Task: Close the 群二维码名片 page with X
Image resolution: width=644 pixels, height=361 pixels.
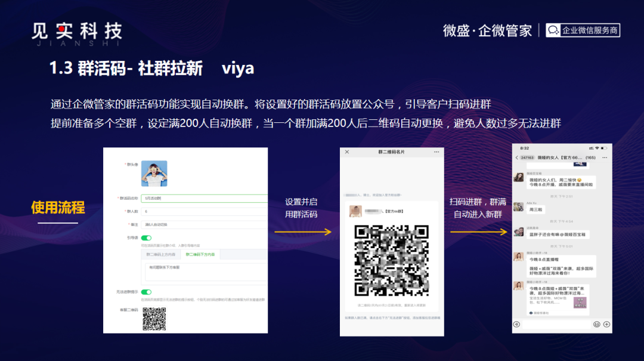Action: tap(347, 152)
